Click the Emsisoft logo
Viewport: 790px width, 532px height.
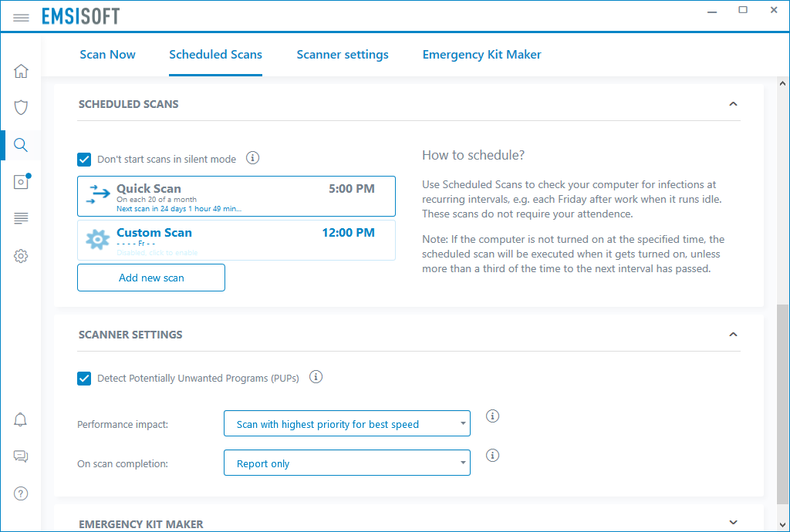click(80, 15)
